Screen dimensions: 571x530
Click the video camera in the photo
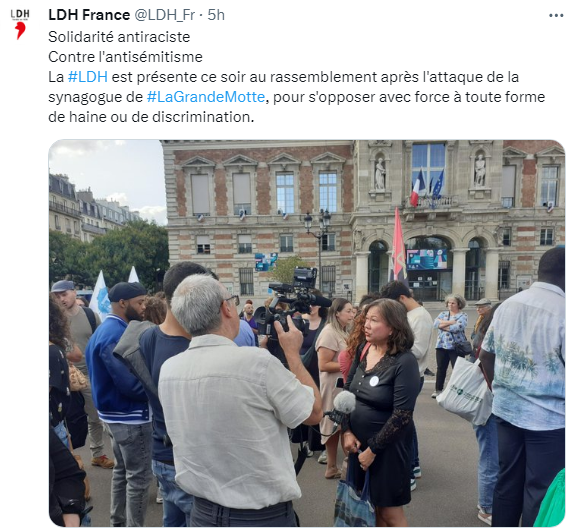click(291, 300)
